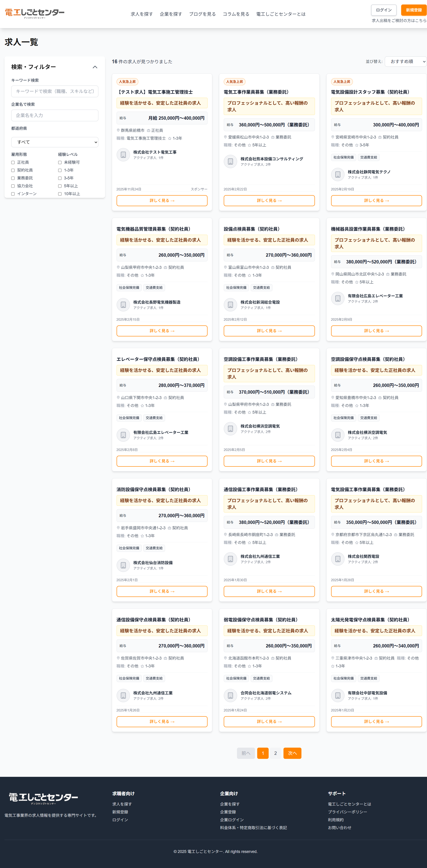Click 株式会社新潟総合電設 company building icon
Screen dimensions: 427x868
(x=230, y=305)
